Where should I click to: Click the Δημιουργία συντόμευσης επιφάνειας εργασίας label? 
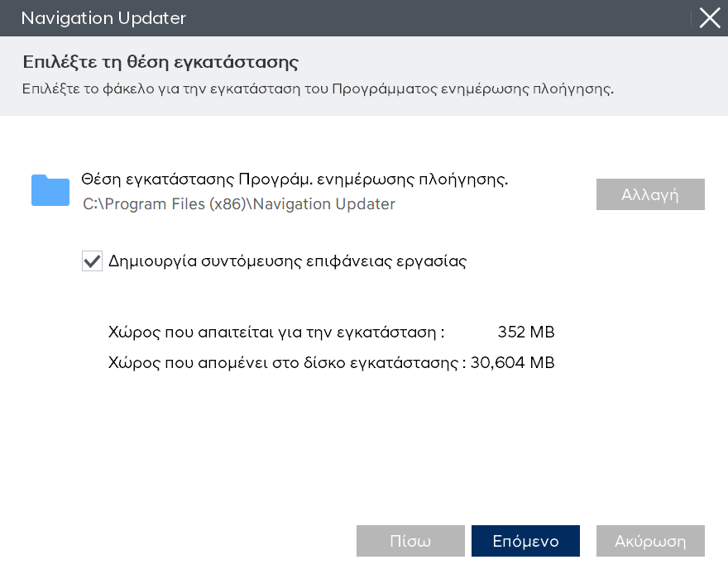tap(288, 261)
